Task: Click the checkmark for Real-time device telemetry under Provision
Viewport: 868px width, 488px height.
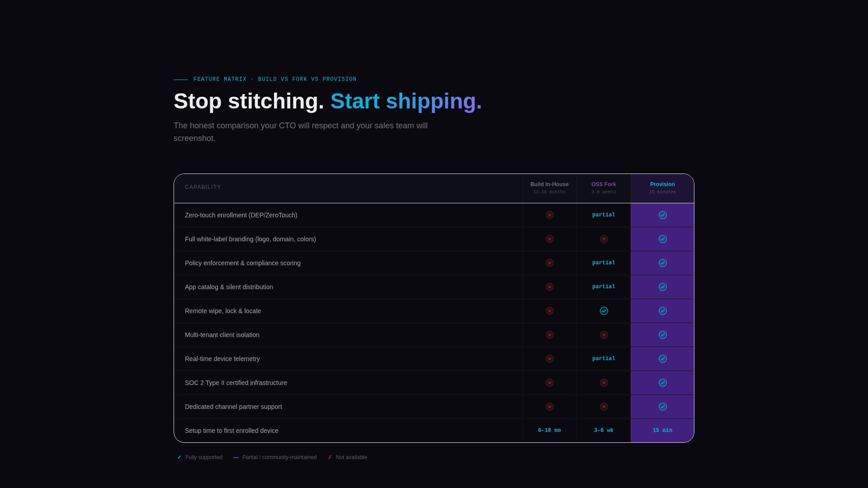Action: click(662, 359)
